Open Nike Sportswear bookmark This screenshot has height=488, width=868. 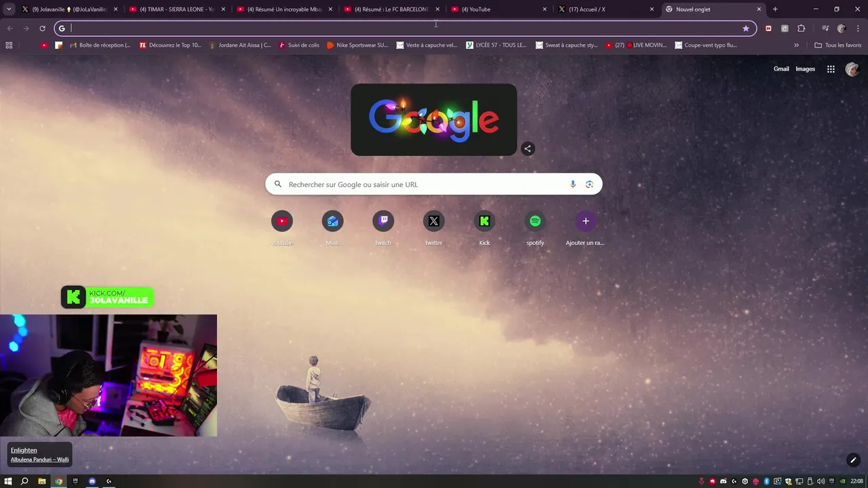point(357,45)
